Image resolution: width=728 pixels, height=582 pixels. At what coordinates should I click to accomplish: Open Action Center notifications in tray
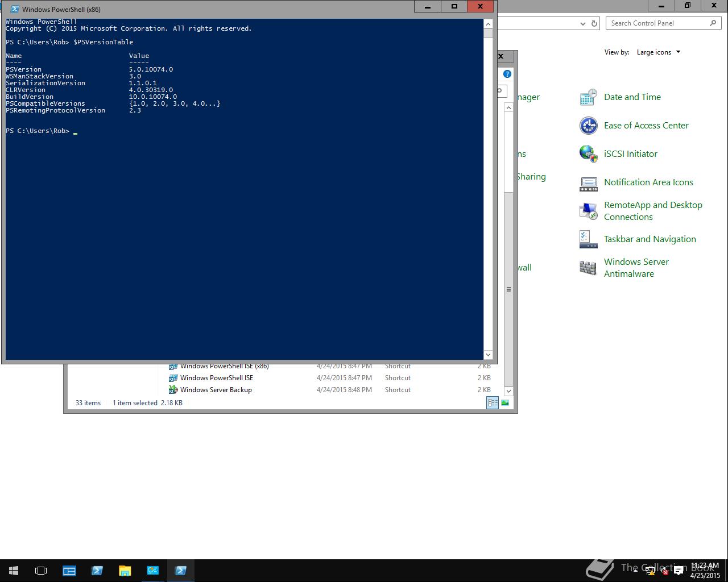(x=679, y=571)
